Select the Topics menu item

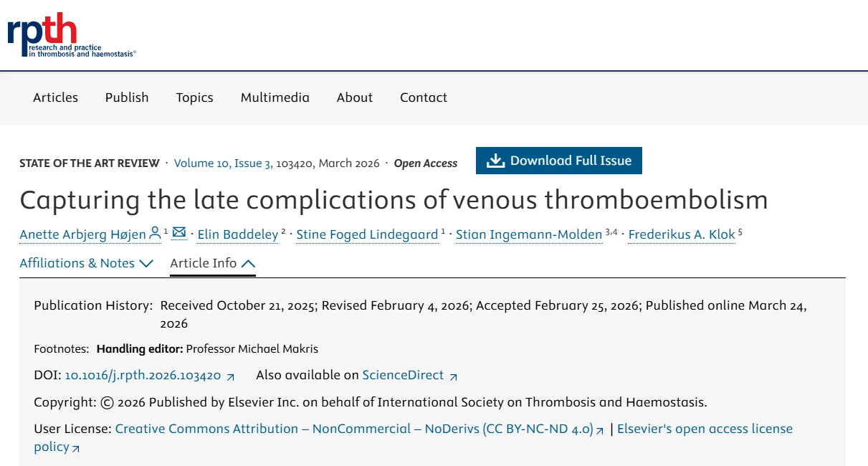coord(194,98)
